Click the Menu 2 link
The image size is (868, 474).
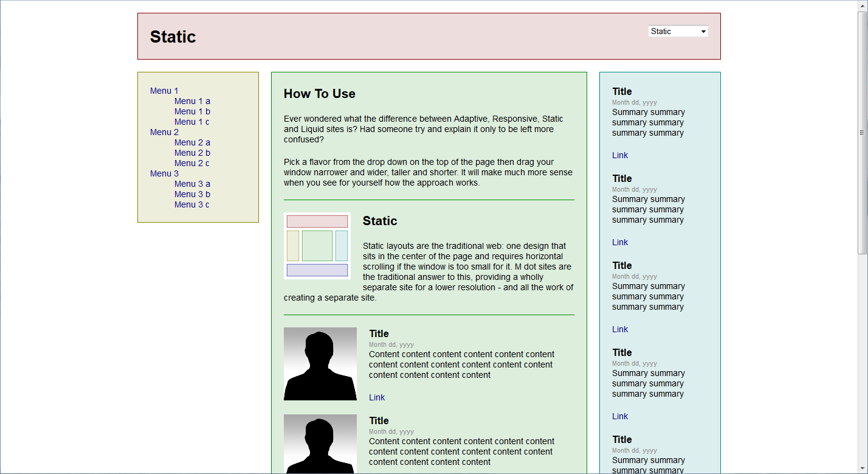[x=164, y=132]
